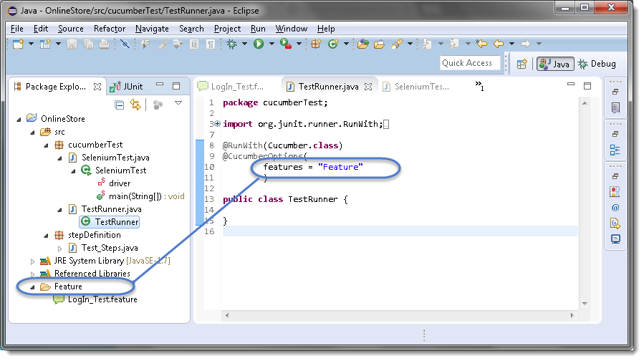Maximize the editor area

[x=587, y=86]
